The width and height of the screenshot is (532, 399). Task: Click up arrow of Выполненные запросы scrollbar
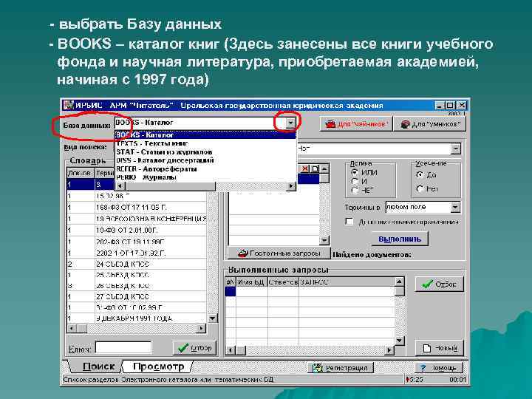click(399, 282)
